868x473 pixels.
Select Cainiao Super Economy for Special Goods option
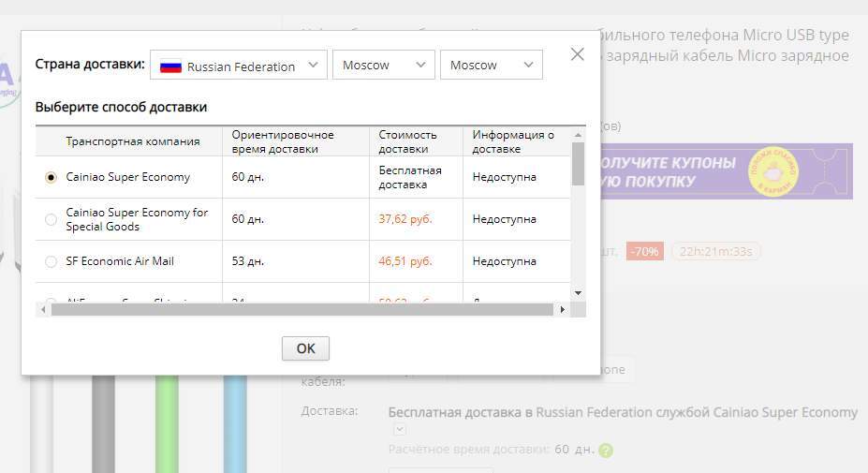pos(51,219)
